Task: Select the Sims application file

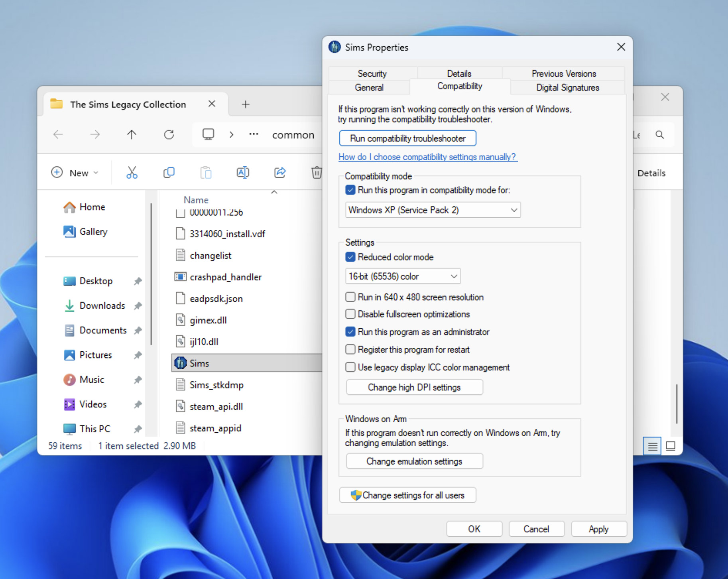Action: pyautogui.click(x=247, y=363)
